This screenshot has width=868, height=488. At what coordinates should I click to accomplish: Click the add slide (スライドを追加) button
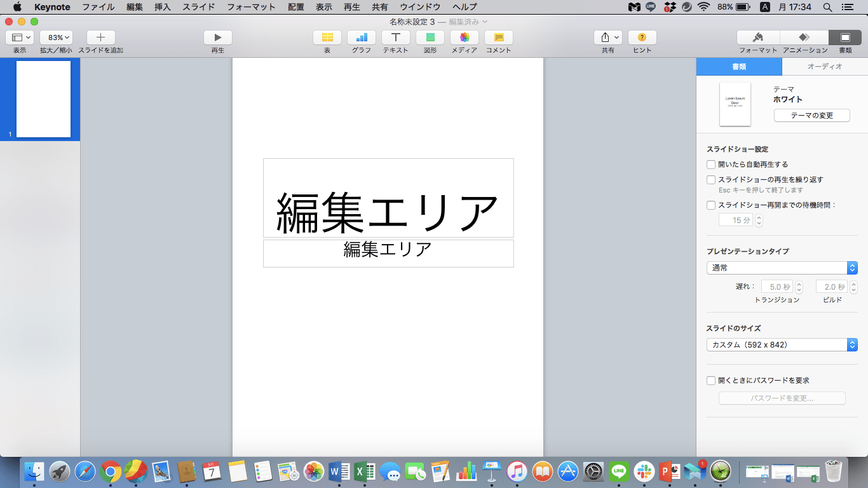coord(101,37)
